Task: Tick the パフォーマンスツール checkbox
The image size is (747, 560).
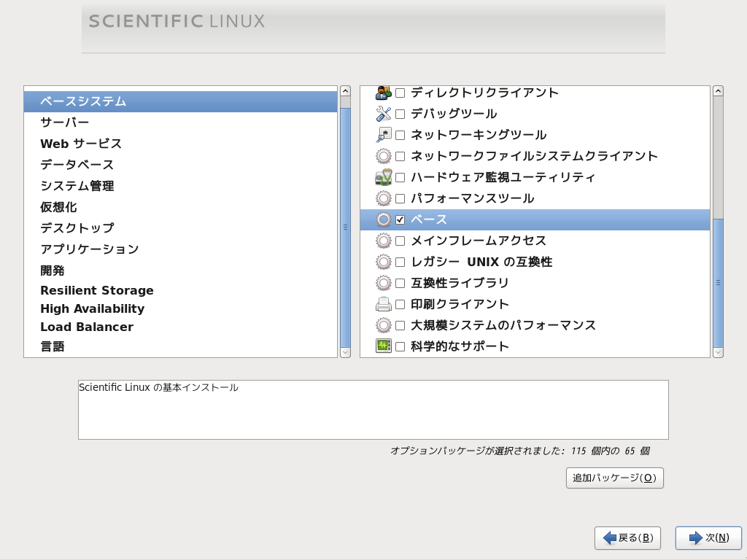Action: (x=400, y=198)
